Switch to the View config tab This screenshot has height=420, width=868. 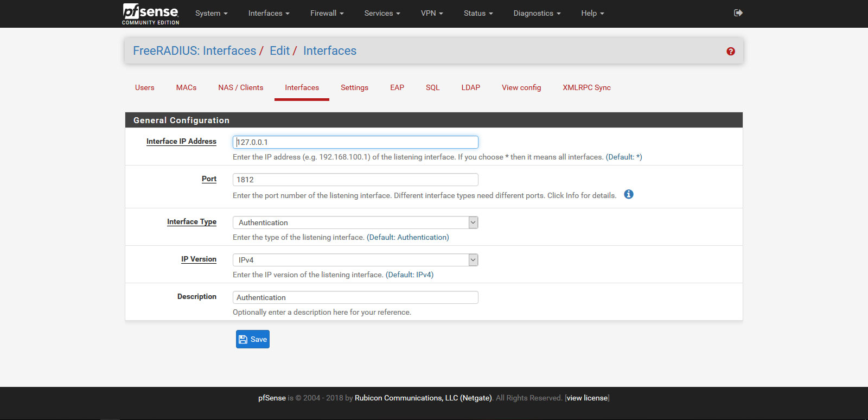(521, 87)
